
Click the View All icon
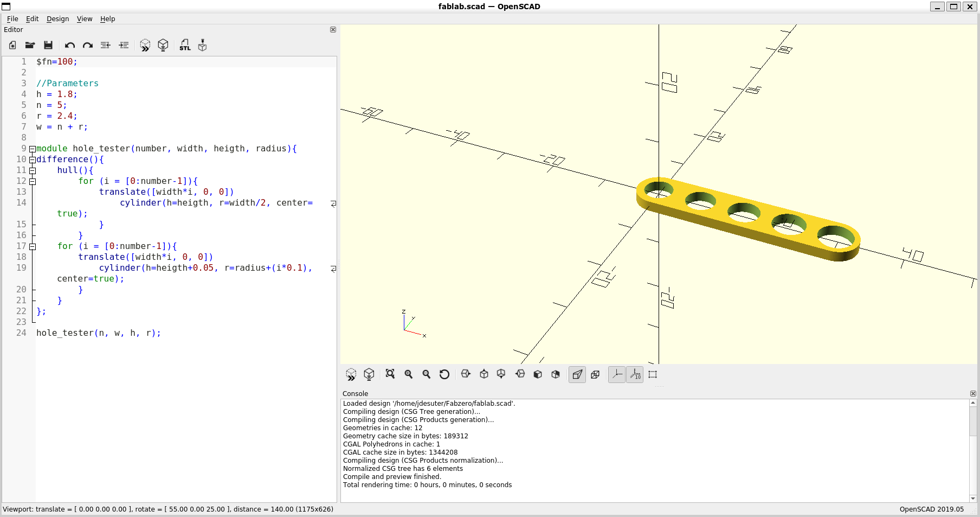tap(390, 374)
